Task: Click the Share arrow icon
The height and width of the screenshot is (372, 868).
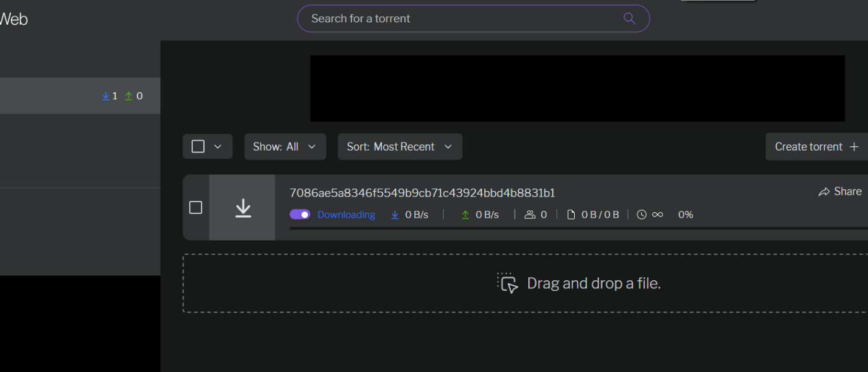Action: pos(824,192)
